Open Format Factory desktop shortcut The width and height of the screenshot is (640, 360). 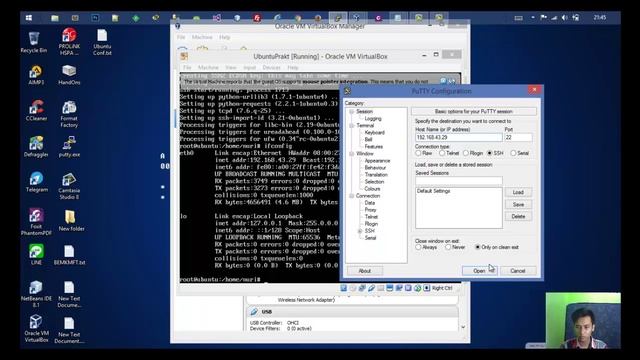[x=69, y=114]
